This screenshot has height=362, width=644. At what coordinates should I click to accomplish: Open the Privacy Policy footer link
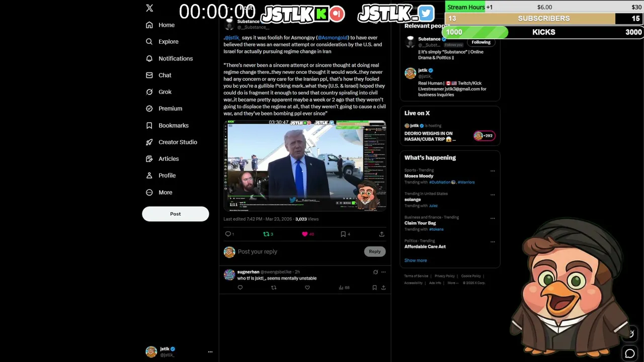pos(445,276)
